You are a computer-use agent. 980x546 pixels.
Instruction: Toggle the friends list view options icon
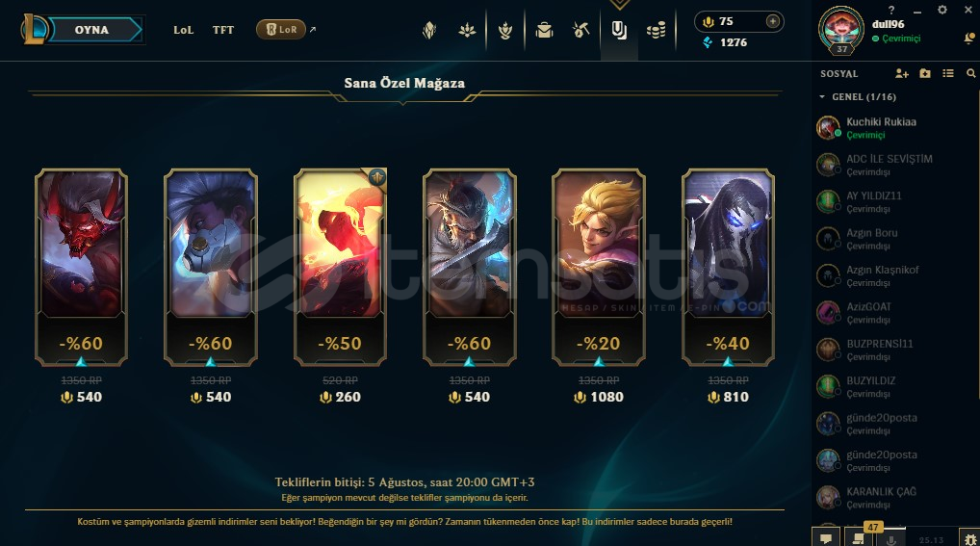coord(948,74)
